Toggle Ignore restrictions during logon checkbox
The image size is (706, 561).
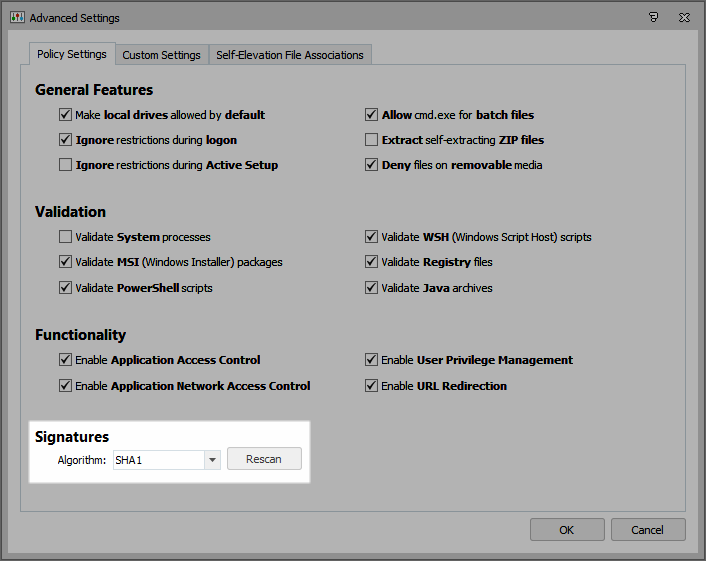[x=66, y=140]
